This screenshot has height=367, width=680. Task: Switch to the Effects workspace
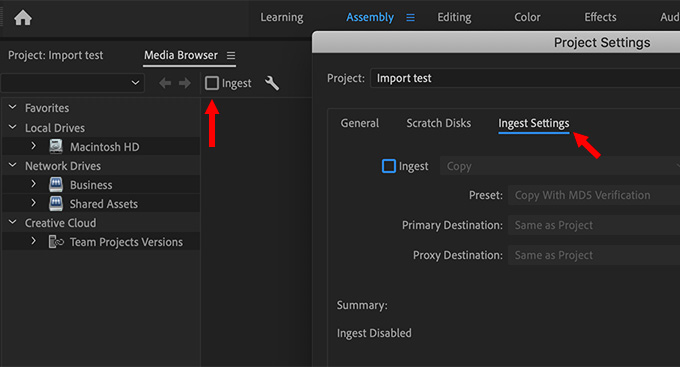pos(600,17)
